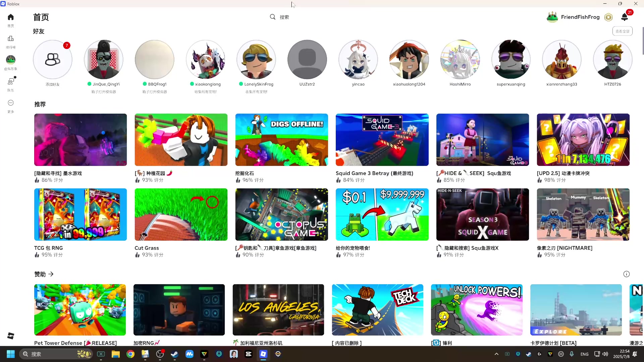Viewport: 644px width, 362px height.
Task: Click the search input field
Action: pyautogui.click(x=322, y=17)
